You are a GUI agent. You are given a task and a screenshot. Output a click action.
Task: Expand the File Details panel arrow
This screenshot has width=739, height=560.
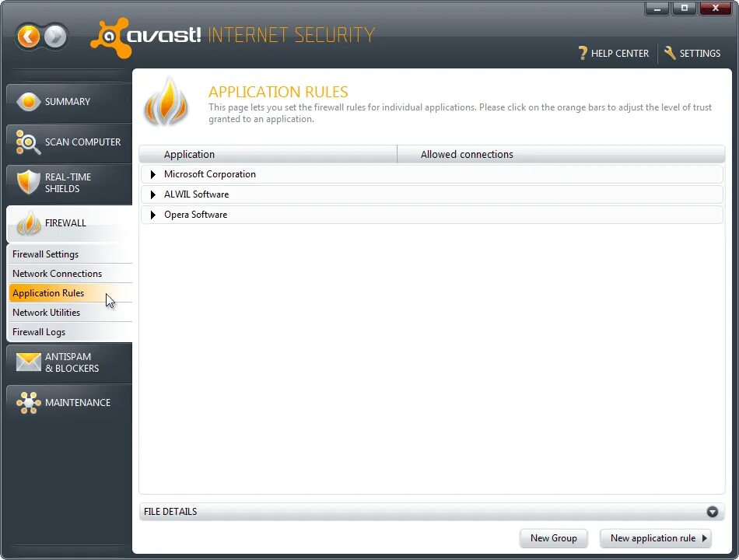[x=712, y=512]
